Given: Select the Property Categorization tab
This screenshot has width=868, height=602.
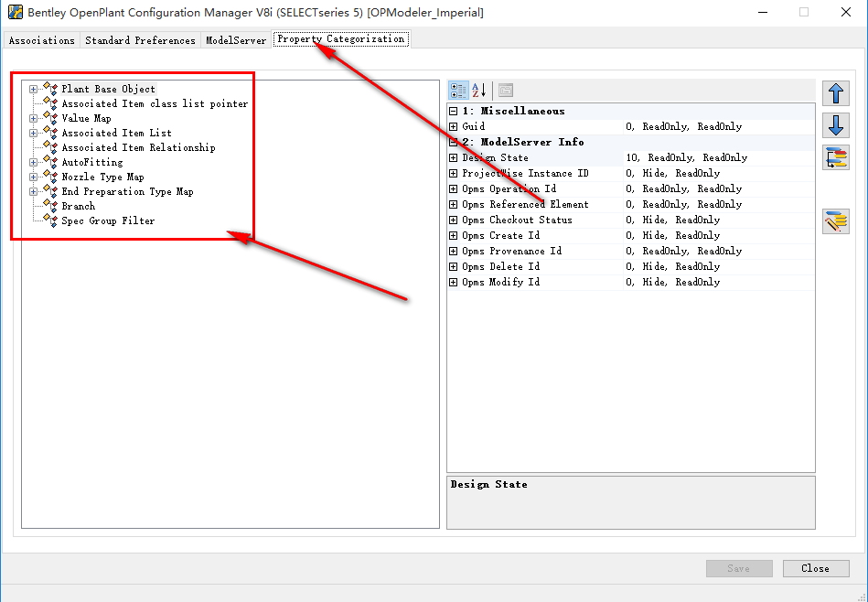Looking at the screenshot, I should 341,38.
